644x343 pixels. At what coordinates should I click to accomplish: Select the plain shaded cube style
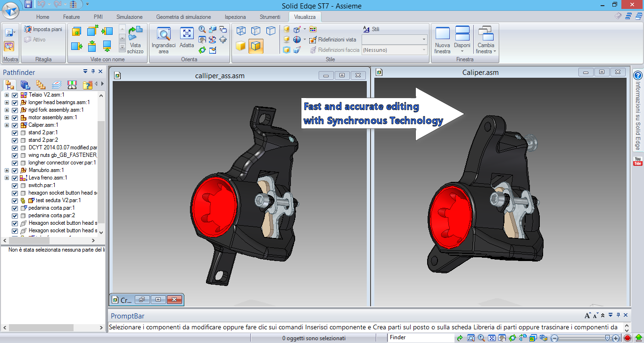coord(241,46)
